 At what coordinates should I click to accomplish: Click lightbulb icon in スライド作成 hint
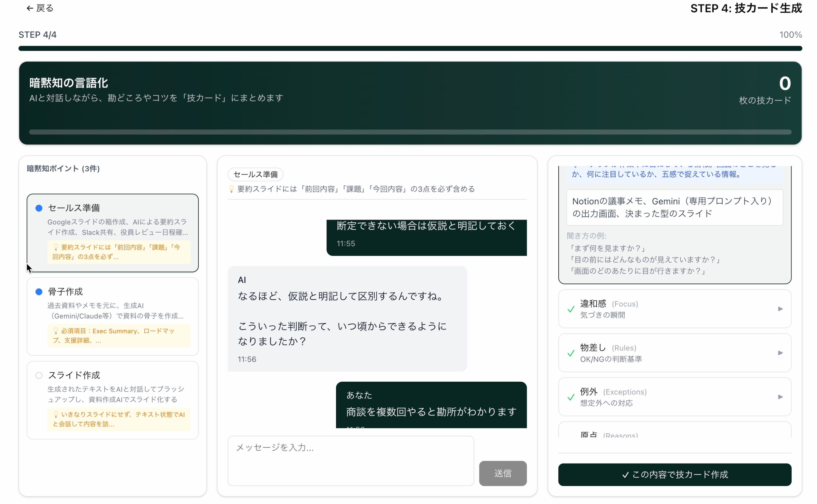point(56,414)
